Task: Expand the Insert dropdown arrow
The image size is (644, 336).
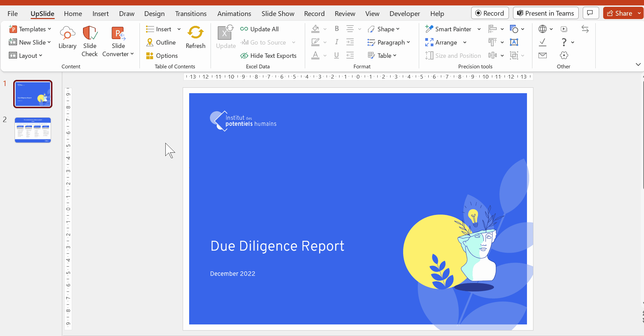Action: (x=178, y=29)
